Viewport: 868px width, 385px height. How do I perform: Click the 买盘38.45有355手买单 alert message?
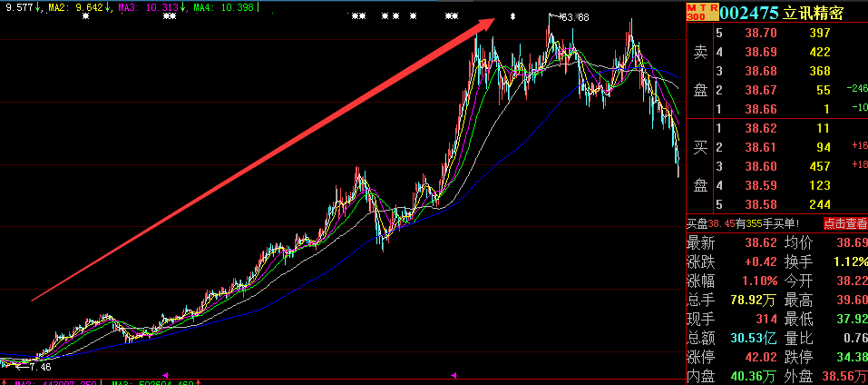(743, 223)
